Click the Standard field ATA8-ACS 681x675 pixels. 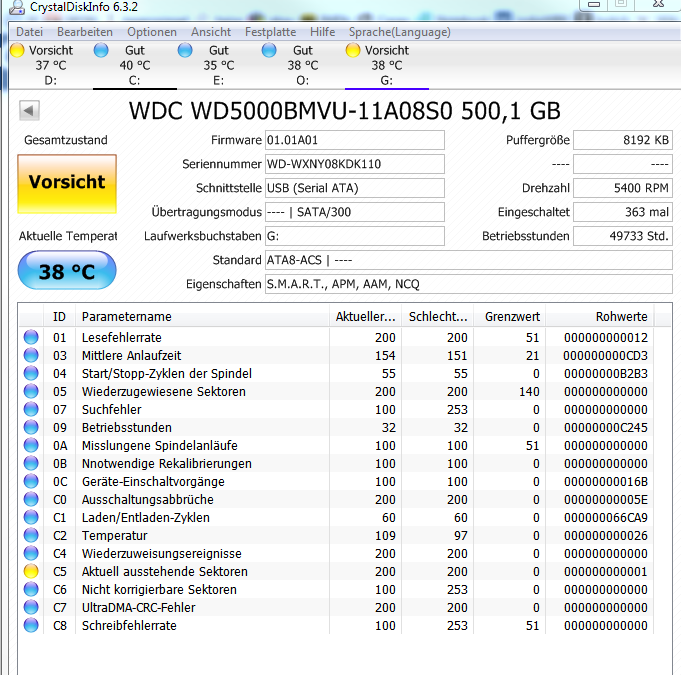click(469, 260)
